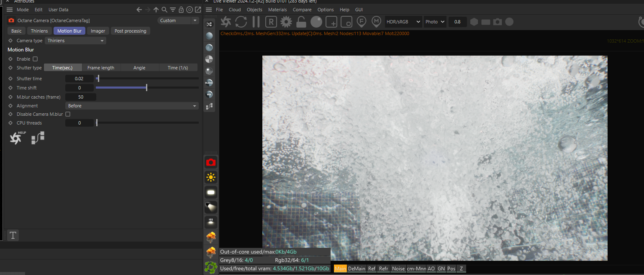Click arrow button next to Custom dropdown
The width and height of the screenshot is (644, 275).
point(195,20)
